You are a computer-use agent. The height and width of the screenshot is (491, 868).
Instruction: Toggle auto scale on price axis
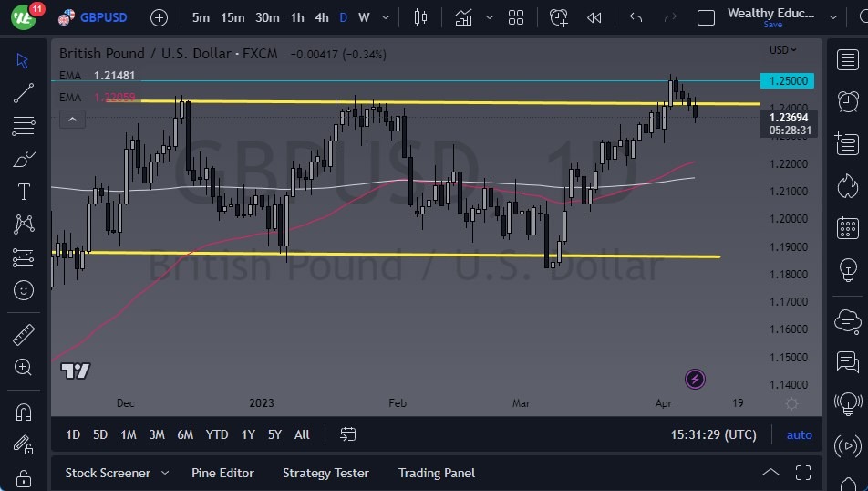pos(799,434)
